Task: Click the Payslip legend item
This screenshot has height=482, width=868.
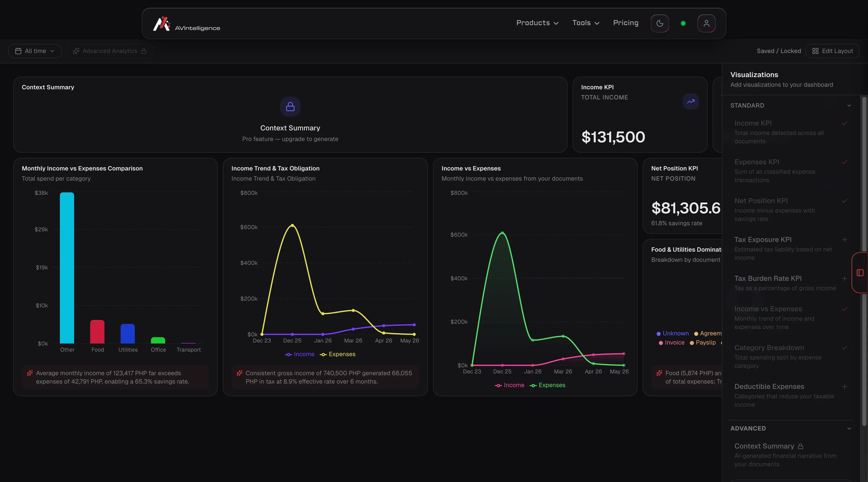Action: click(x=703, y=342)
